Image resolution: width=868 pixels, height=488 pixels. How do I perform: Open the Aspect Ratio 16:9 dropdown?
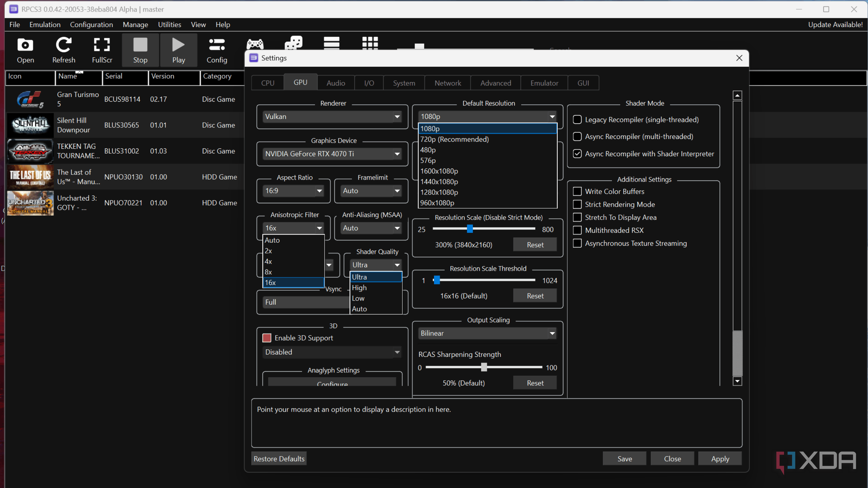click(x=293, y=191)
